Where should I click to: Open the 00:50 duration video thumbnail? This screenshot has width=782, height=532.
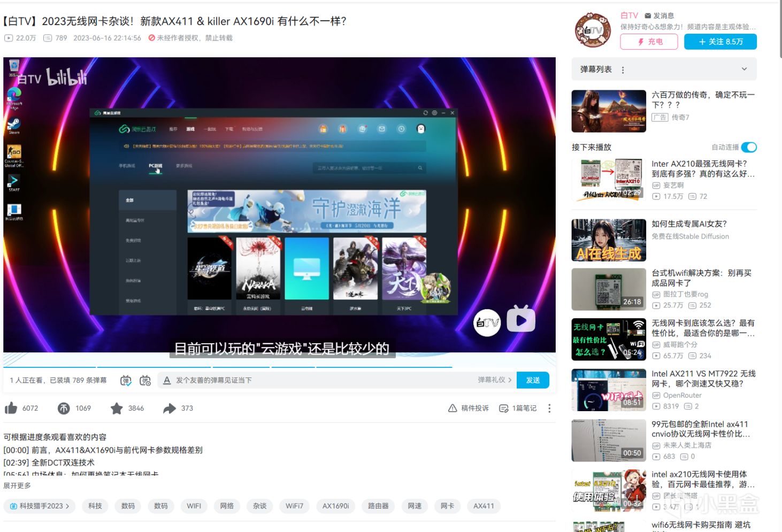(x=609, y=441)
